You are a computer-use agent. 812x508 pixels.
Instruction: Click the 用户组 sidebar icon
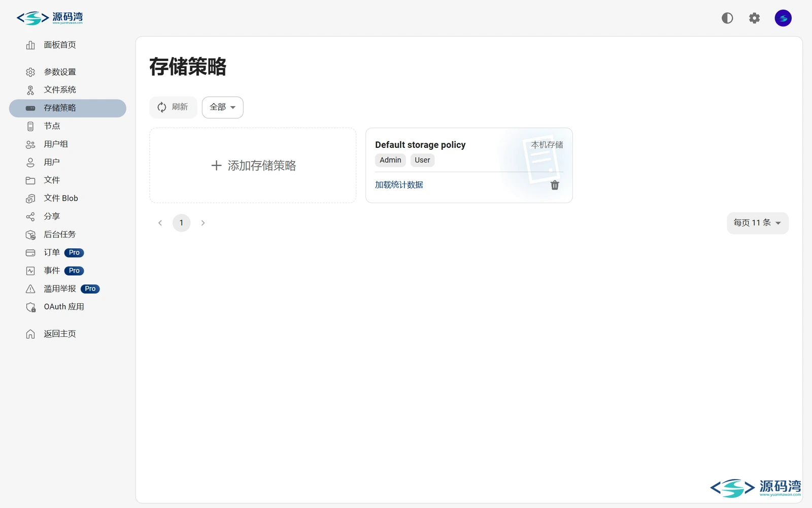point(30,145)
